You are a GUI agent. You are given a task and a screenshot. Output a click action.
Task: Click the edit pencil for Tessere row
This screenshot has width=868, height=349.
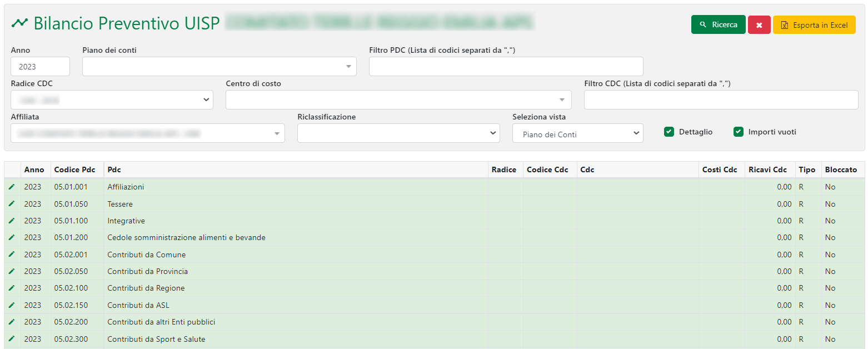12,204
